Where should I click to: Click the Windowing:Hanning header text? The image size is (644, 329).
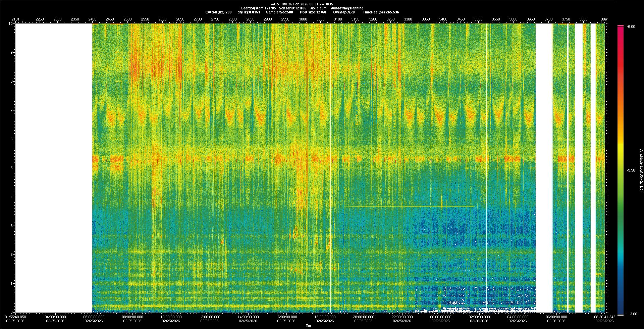coord(347,8)
